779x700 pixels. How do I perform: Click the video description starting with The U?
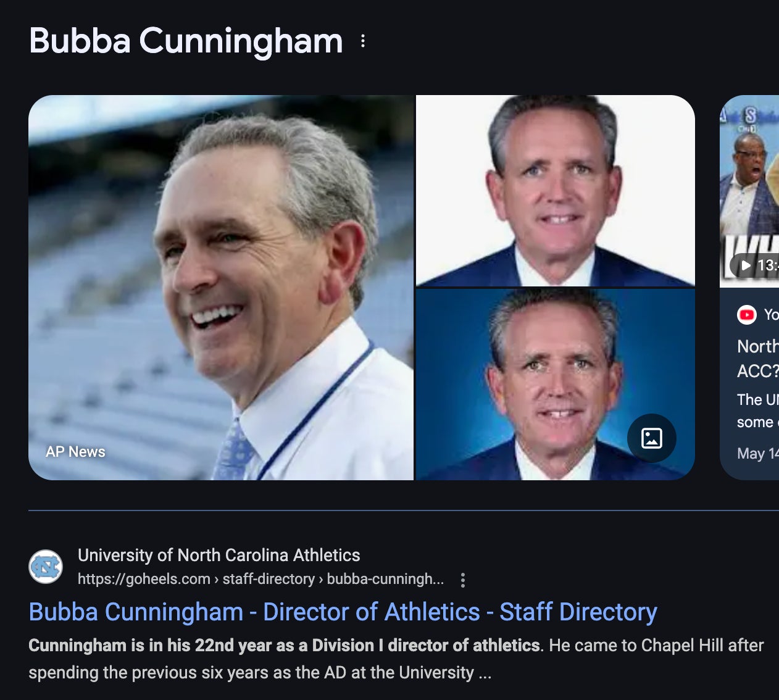pyautogui.click(x=758, y=411)
